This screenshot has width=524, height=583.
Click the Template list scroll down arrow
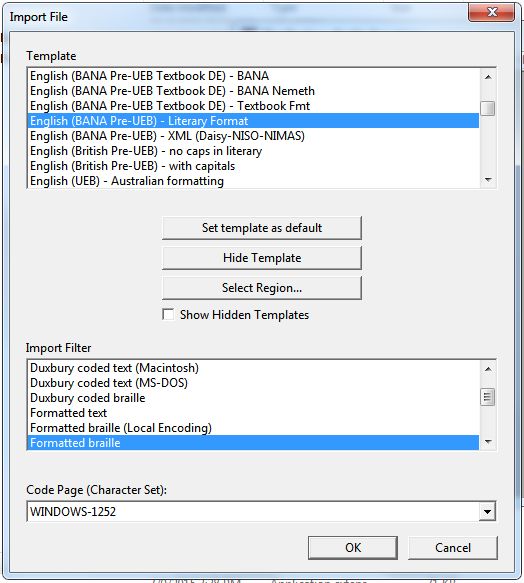[488, 180]
